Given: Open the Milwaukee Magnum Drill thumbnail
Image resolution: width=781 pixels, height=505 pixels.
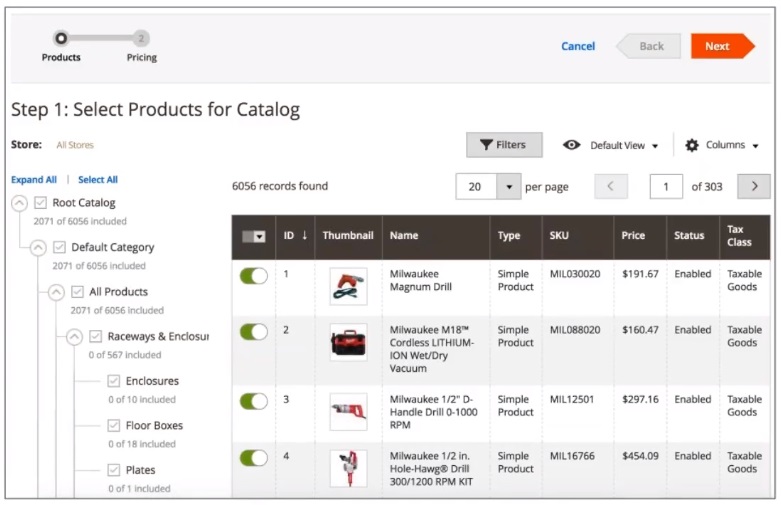Looking at the screenshot, I should tap(348, 286).
